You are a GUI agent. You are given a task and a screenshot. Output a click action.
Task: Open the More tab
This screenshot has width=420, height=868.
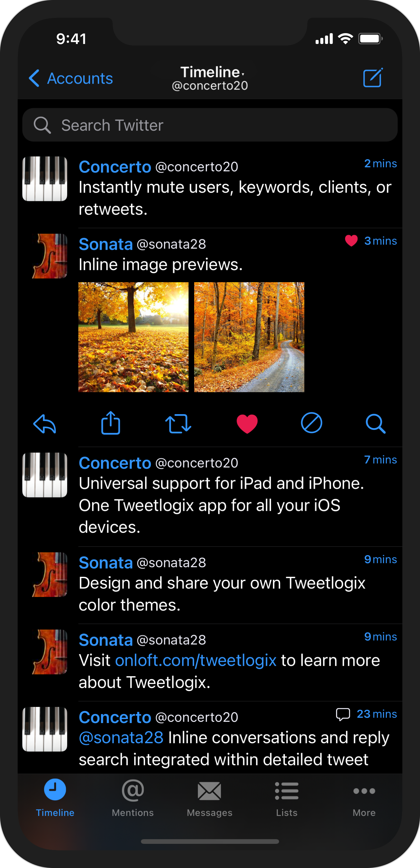click(x=364, y=798)
